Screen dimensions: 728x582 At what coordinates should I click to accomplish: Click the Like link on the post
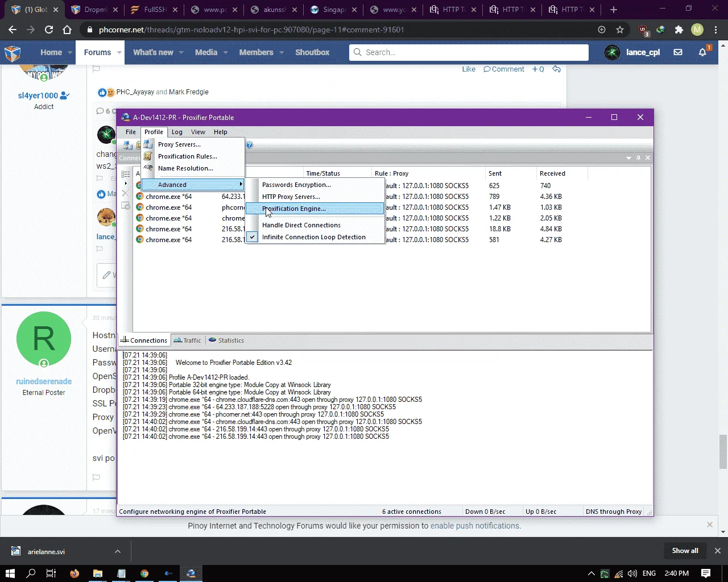[x=469, y=69]
